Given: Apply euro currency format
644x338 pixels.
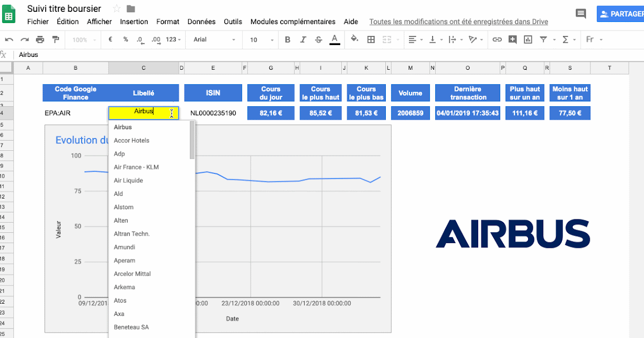Looking at the screenshot, I should coord(110,40).
